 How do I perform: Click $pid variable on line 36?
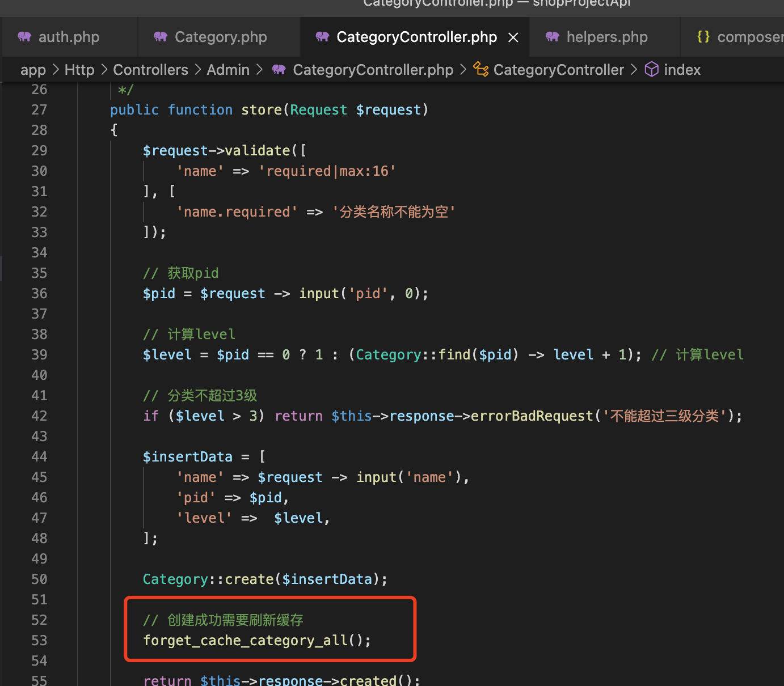(159, 294)
